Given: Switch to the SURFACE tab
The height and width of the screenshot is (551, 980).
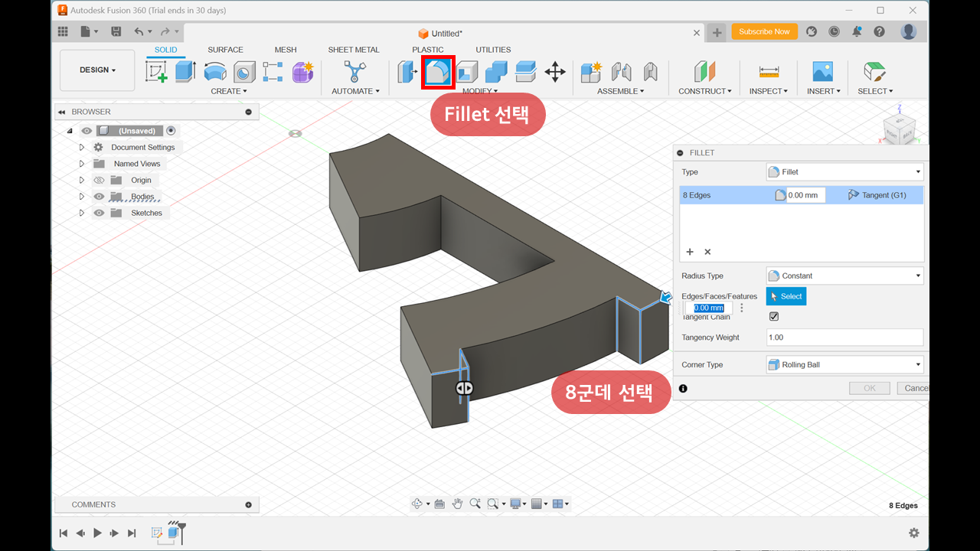Looking at the screenshot, I should (x=225, y=50).
